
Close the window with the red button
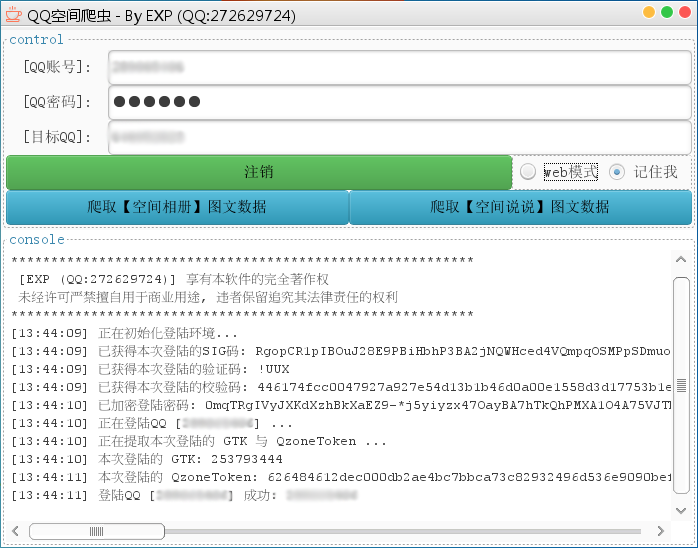point(685,12)
